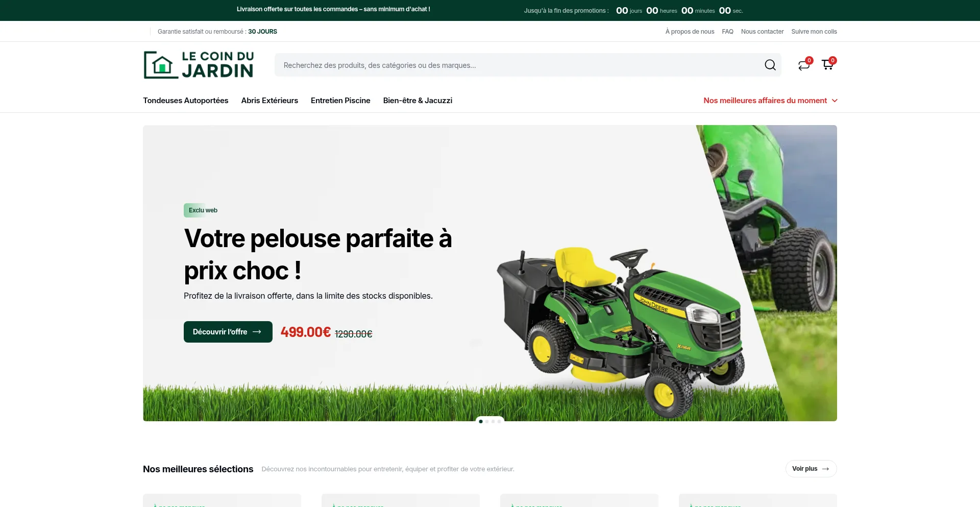
Task: Click the Votre pelouse parfaite headline
Action: pyautogui.click(x=318, y=254)
